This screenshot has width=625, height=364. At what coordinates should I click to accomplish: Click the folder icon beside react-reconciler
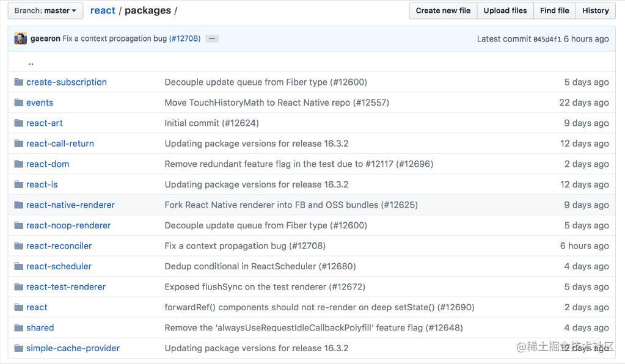[18, 246]
